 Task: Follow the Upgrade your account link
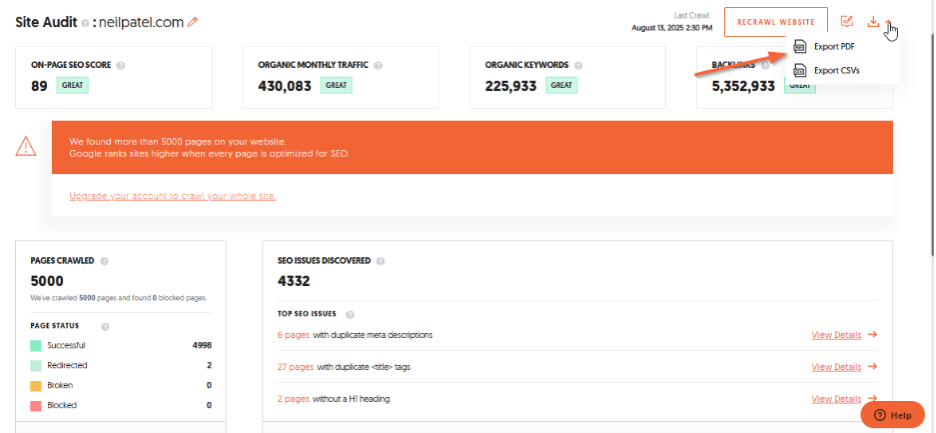[x=173, y=196]
